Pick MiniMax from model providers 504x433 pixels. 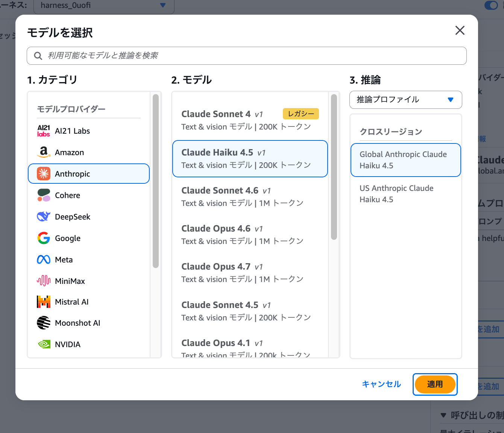pos(89,281)
